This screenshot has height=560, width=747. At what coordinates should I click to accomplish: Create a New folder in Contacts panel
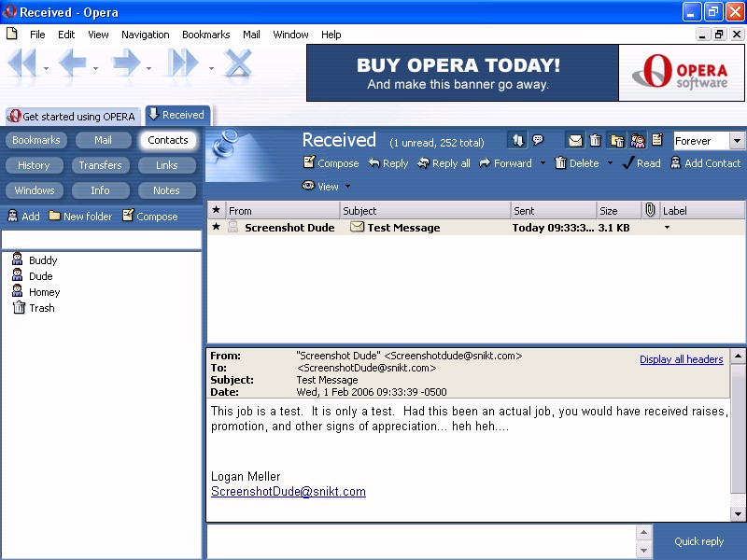[80, 217]
